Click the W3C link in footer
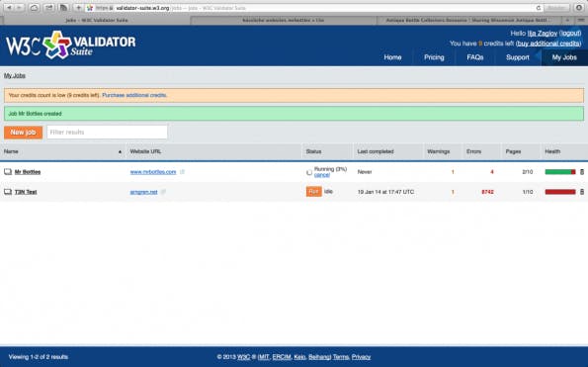 pyautogui.click(x=244, y=357)
